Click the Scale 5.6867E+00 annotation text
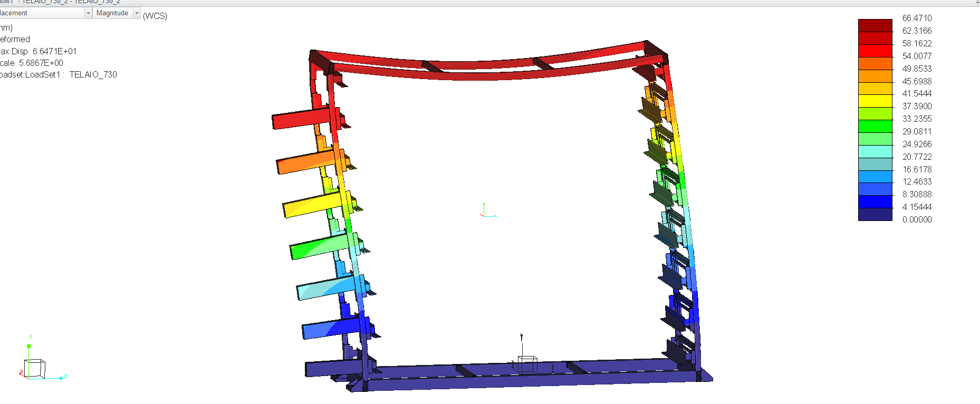 [x=32, y=63]
